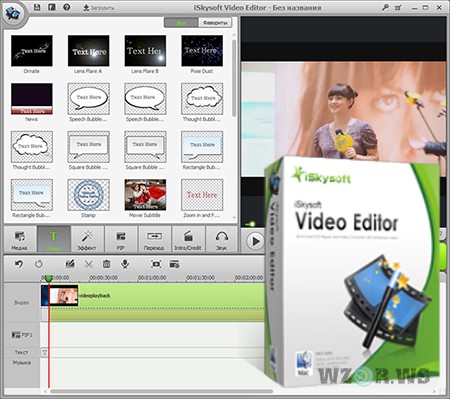This screenshot has height=399, width=450.
Task: Click the green timeline playhead marker
Action: (49, 278)
